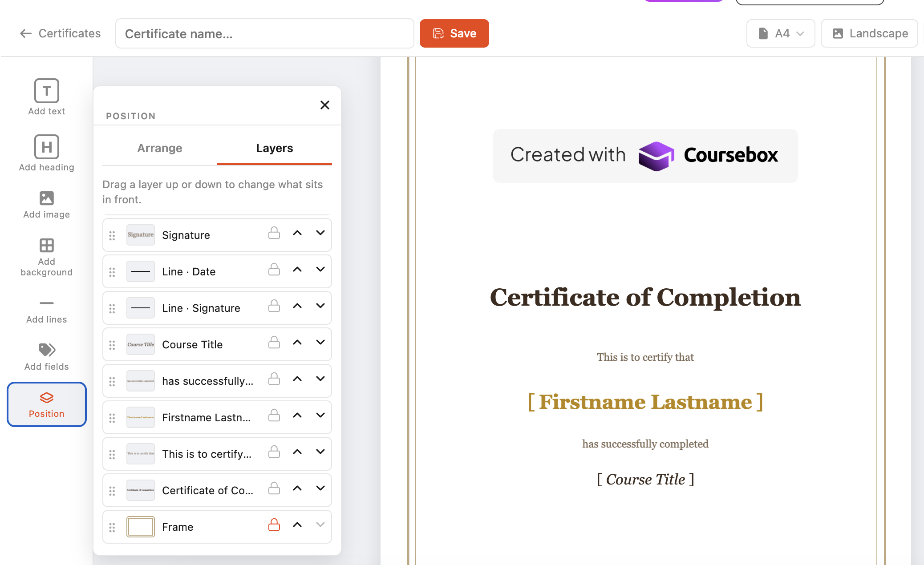Screen dimensions: 924x565
Task: Unlock the Frame layer
Action: 274,525
